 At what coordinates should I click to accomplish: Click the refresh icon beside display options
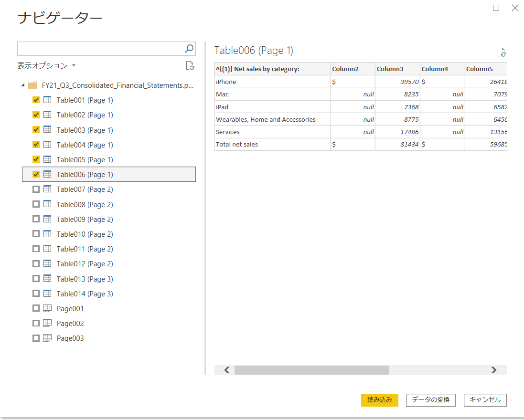(x=190, y=66)
